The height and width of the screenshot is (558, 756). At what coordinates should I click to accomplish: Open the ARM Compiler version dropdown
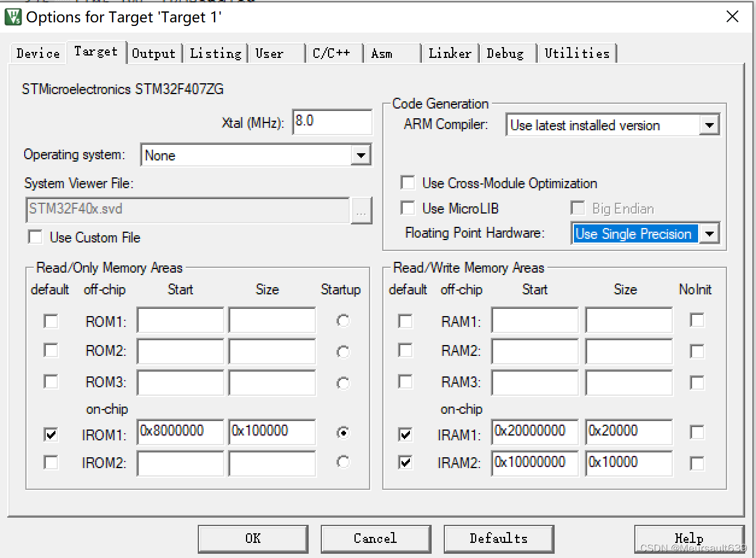pyautogui.click(x=709, y=125)
